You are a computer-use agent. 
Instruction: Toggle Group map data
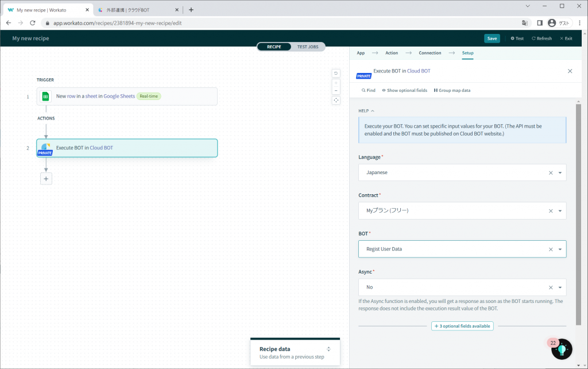tap(452, 90)
